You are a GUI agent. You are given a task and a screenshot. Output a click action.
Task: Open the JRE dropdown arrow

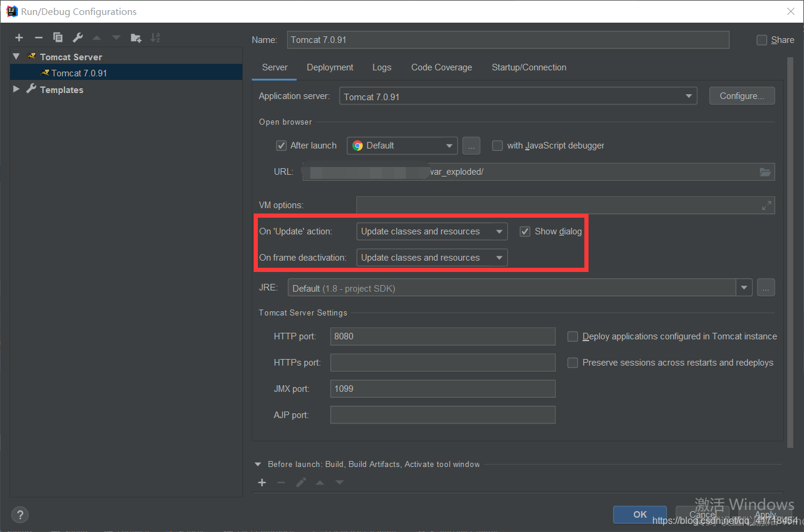[x=744, y=288]
